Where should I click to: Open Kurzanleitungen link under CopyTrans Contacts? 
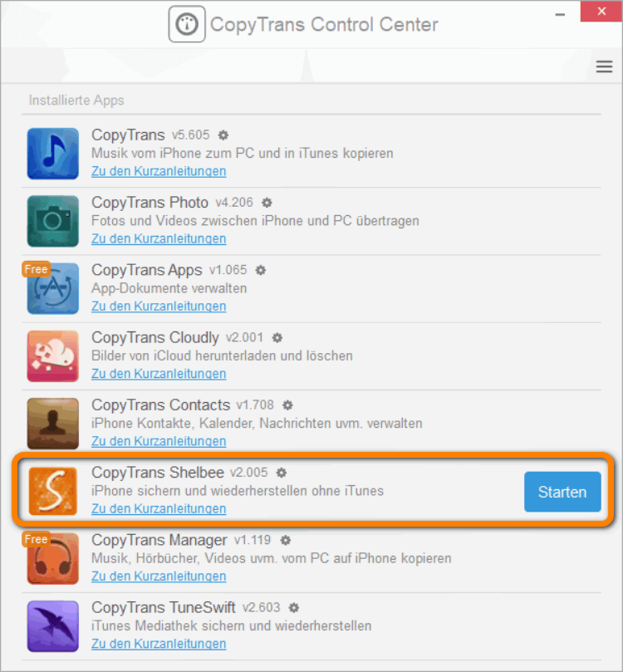pos(158,441)
